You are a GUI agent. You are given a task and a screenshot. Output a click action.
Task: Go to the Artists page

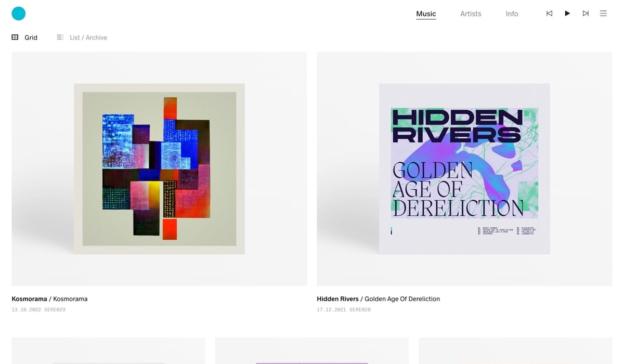pos(471,14)
